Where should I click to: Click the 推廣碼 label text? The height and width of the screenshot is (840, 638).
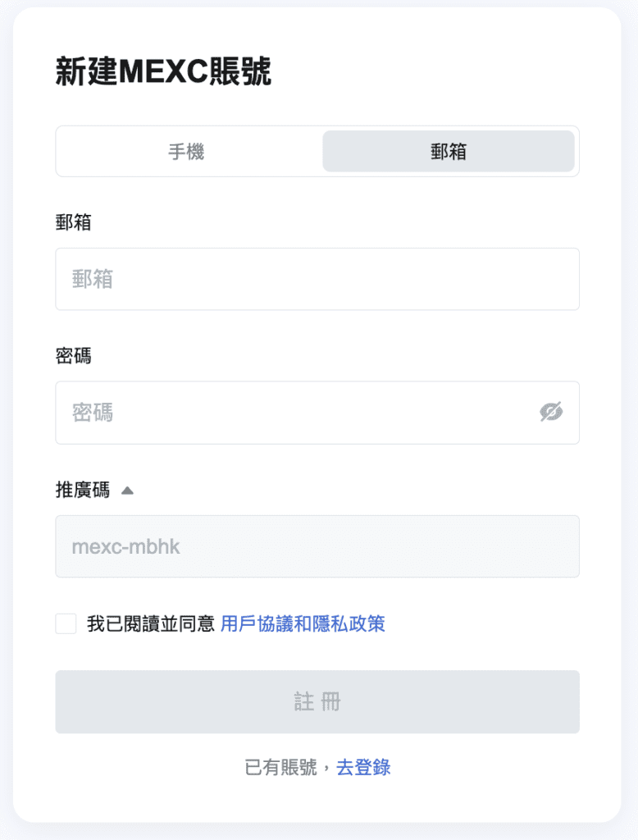[x=83, y=490]
